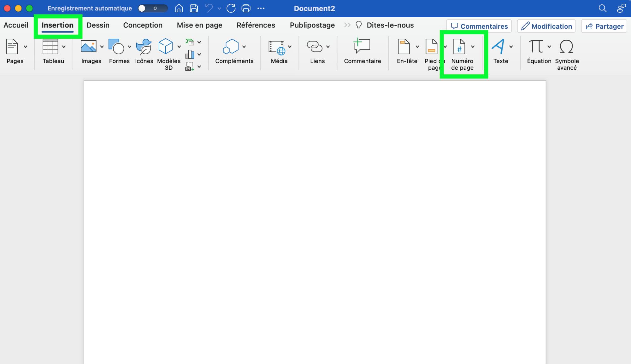The height and width of the screenshot is (364, 631).
Task: Expand the Équation dropdown arrow
Action: tap(549, 47)
